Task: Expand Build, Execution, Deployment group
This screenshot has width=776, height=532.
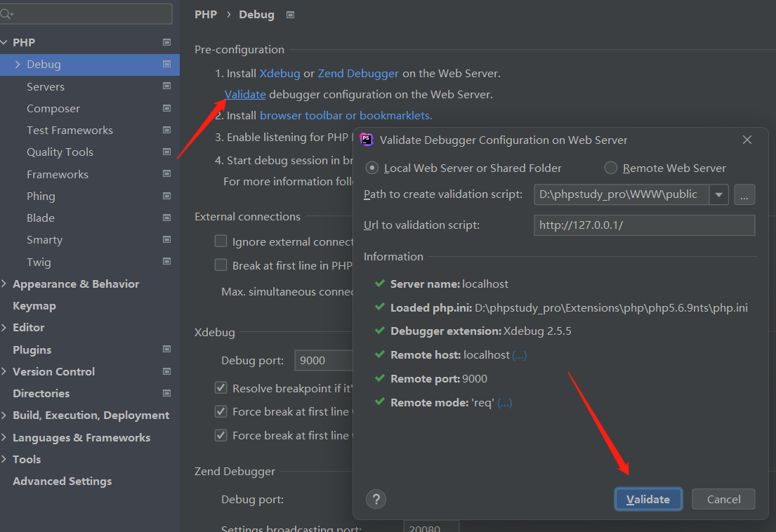Action: [4, 415]
